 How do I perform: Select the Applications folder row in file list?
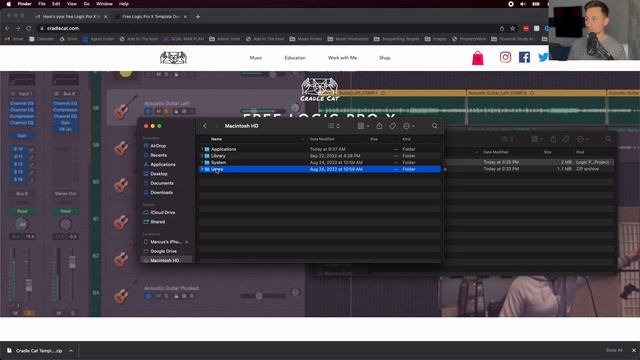click(x=320, y=149)
